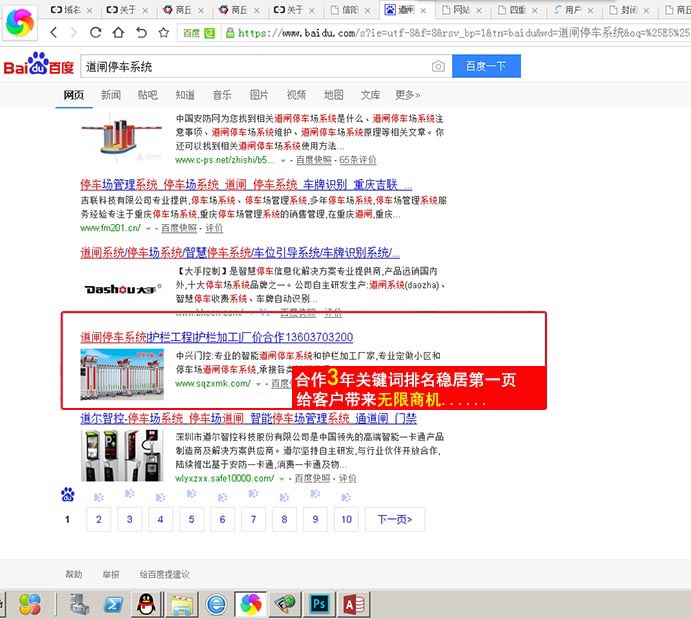
Task: Click the browser forward arrow
Action: [74, 32]
